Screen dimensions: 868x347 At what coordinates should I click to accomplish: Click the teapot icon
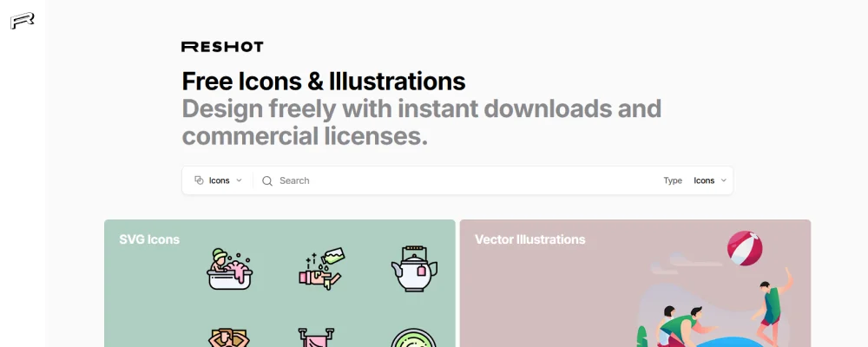click(x=414, y=269)
